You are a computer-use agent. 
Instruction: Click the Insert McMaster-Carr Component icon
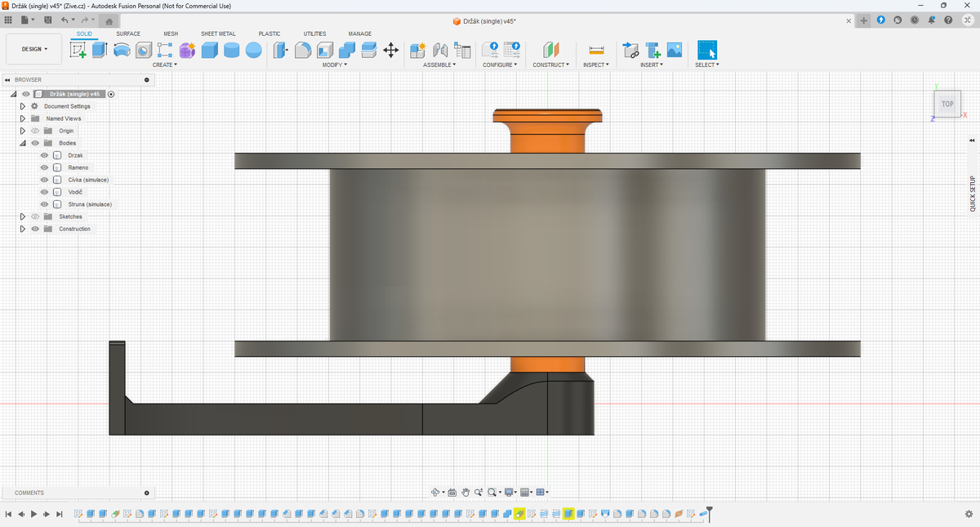pos(653,50)
